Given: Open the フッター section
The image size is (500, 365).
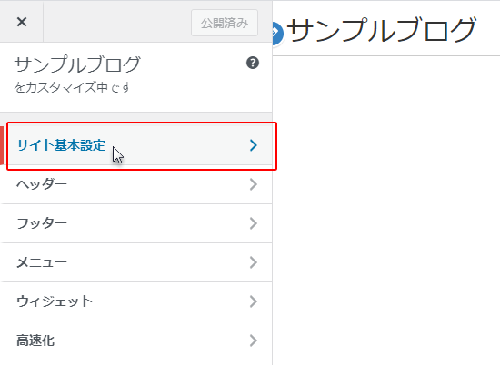Looking at the screenshot, I should click(136, 223).
